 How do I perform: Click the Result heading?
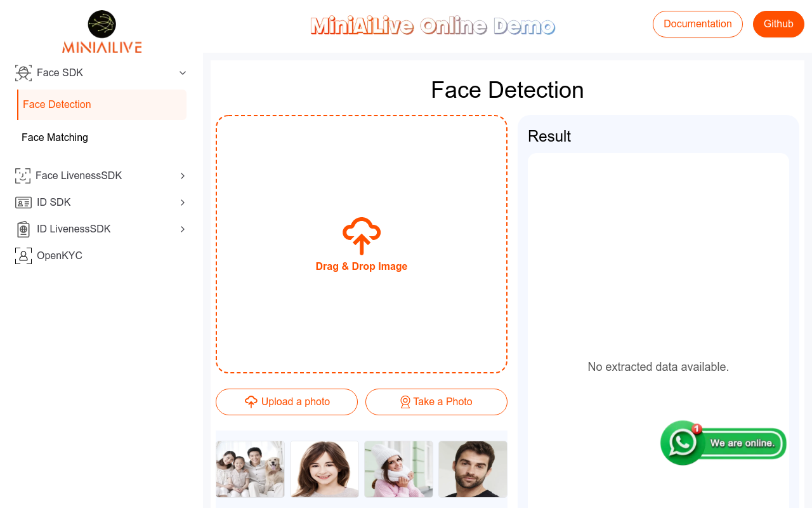549,137
